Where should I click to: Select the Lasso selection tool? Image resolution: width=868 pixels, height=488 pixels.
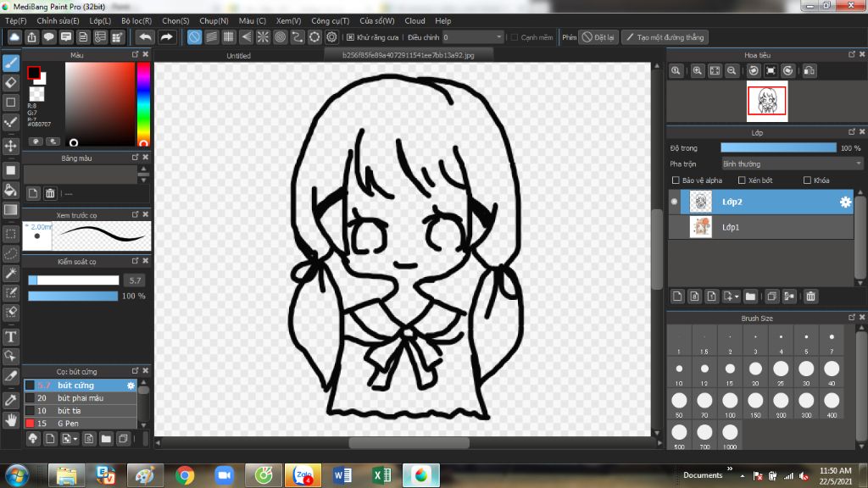click(10, 254)
